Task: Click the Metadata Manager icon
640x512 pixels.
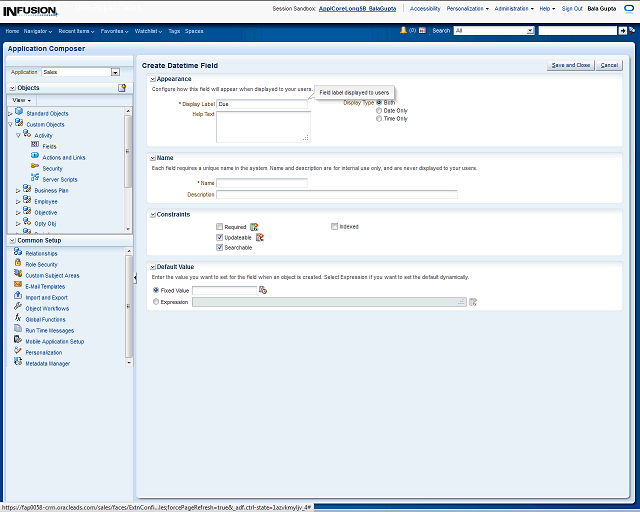Action: click(x=18, y=363)
